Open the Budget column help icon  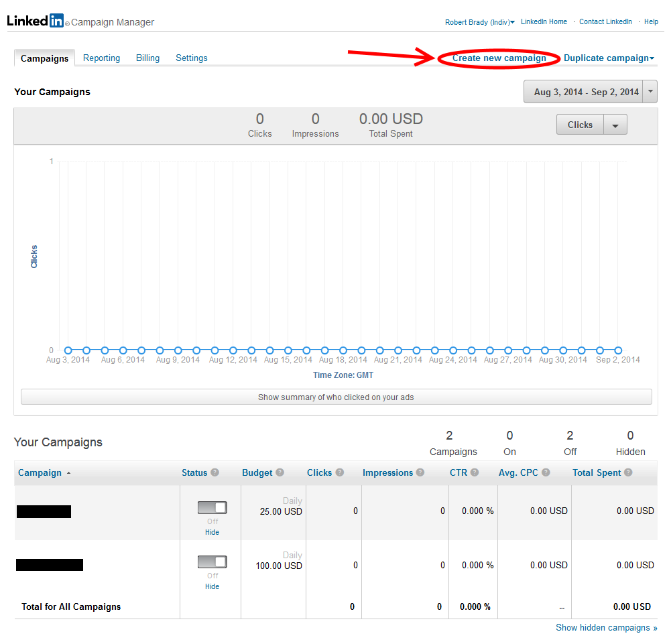click(x=280, y=472)
